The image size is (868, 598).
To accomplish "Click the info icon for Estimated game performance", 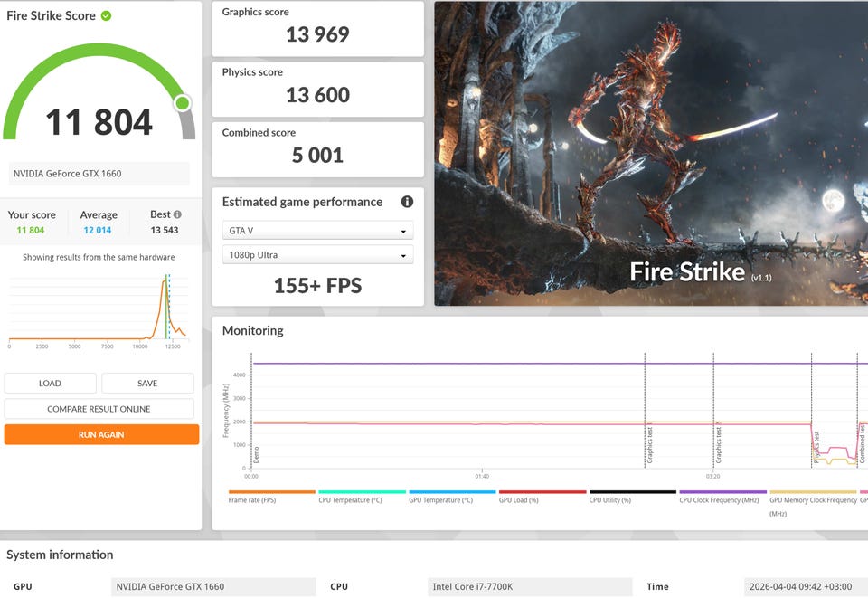I will pos(407,202).
